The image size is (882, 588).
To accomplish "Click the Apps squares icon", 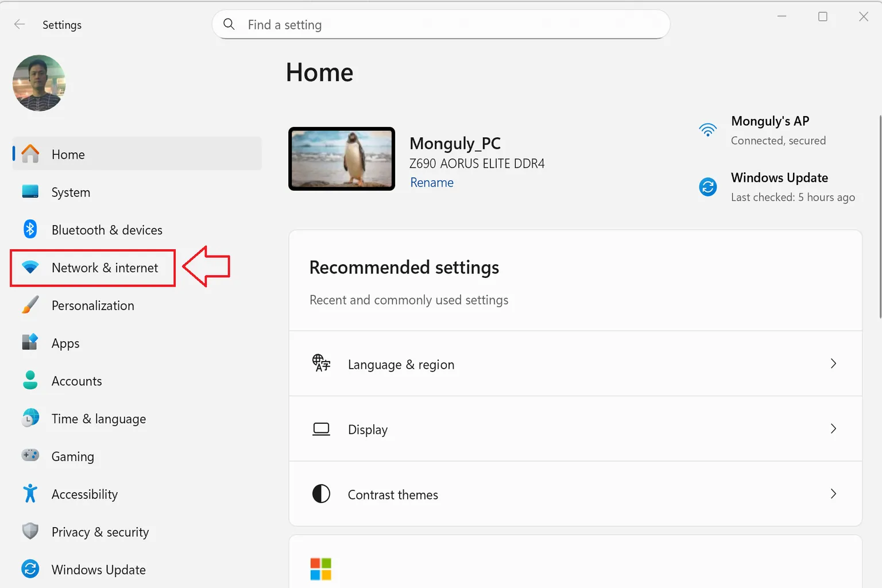I will click(x=30, y=342).
